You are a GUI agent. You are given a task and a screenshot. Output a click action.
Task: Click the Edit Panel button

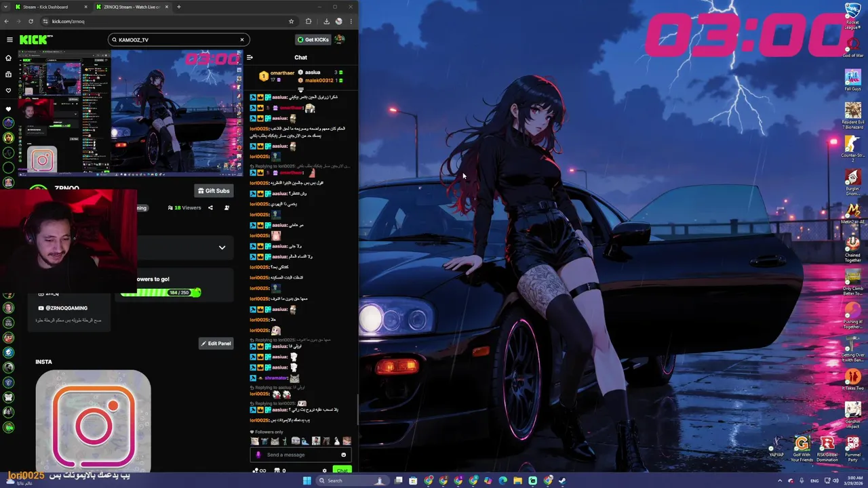[x=216, y=344]
